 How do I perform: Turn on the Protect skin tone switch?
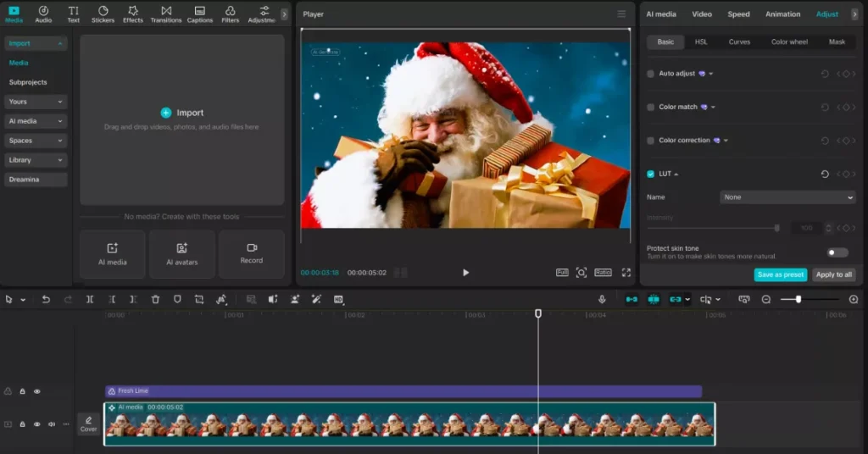(837, 252)
